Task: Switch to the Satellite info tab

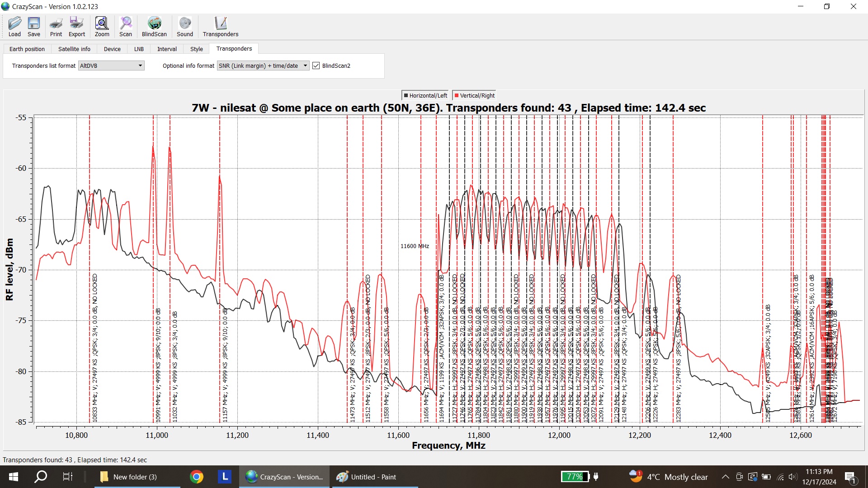Action: 74,49
